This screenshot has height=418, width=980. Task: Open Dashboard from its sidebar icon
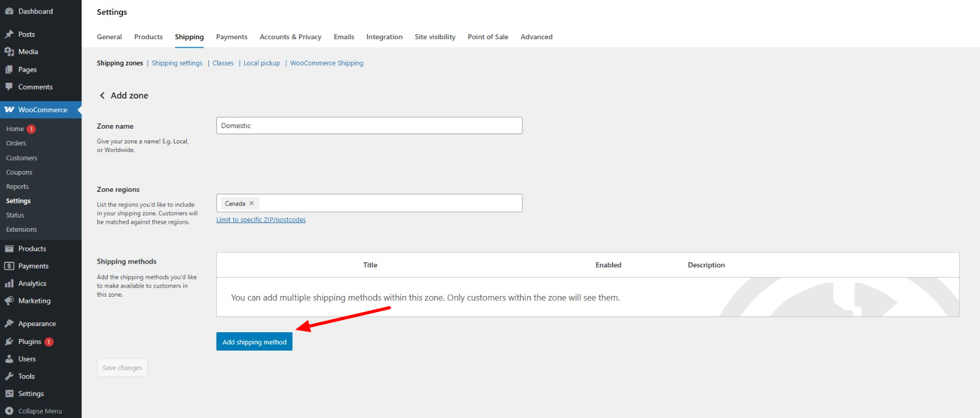pos(9,11)
